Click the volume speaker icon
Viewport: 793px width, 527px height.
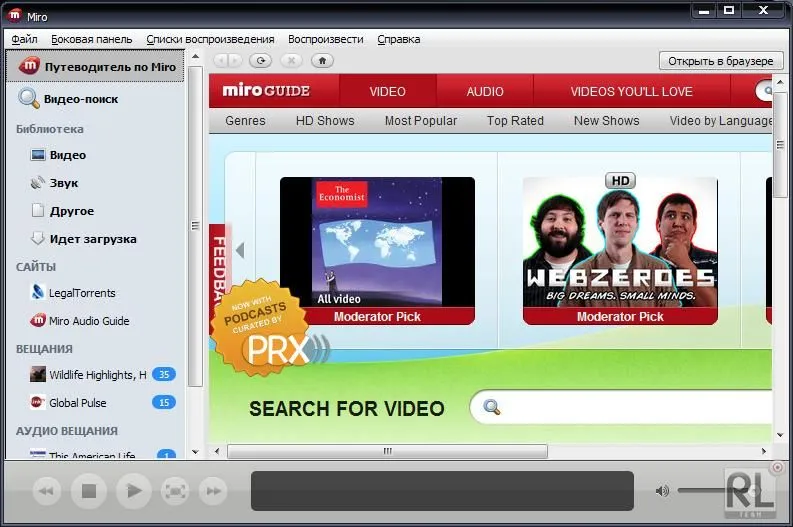[662, 491]
